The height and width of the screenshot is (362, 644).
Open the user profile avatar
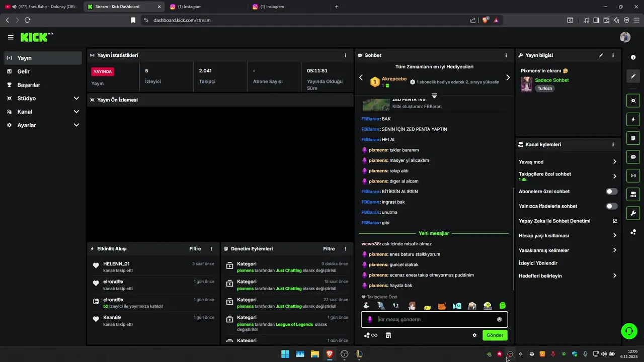pyautogui.click(x=625, y=37)
